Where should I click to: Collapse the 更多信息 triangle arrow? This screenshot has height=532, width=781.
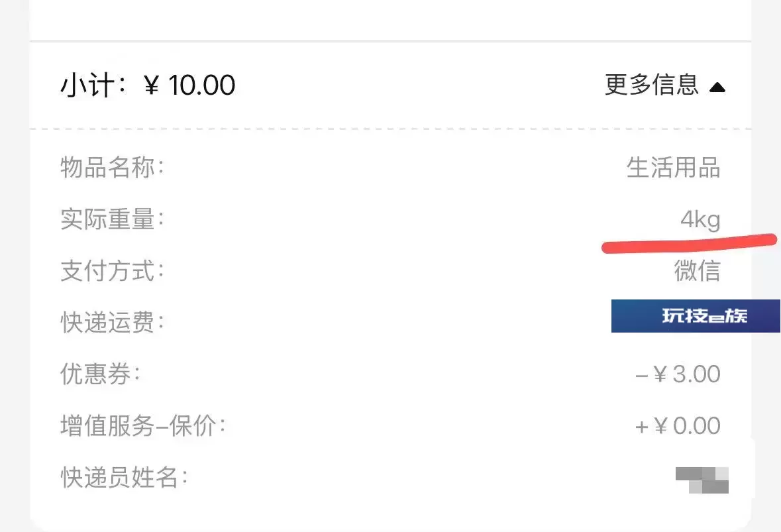[x=717, y=87]
